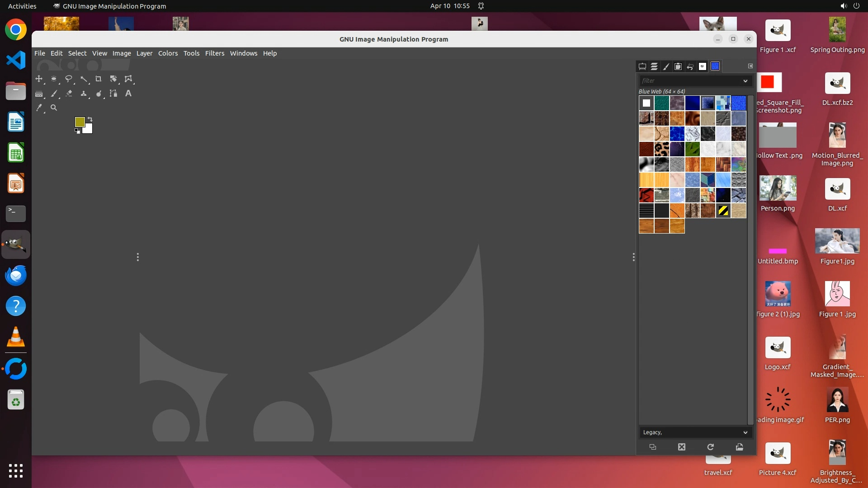Pick the Fuzzy Select wand tool
Image resolution: width=868 pixels, height=488 pixels.
pyautogui.click(x=84, y=79)
